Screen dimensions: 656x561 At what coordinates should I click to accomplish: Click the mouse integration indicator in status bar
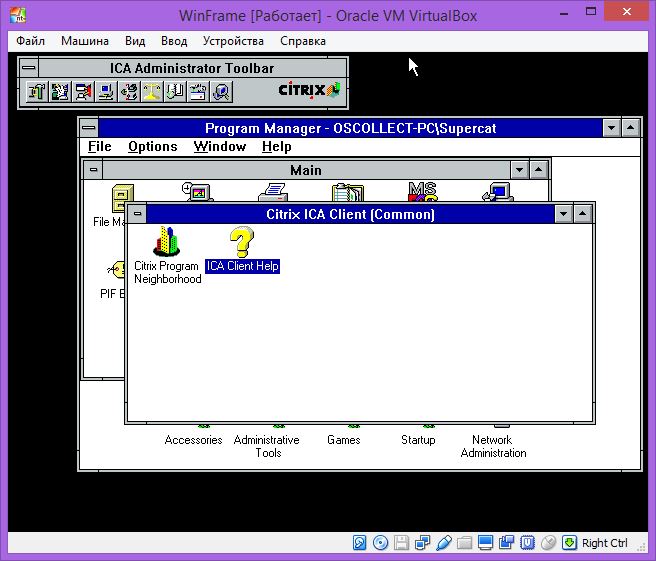click(x=548, y=543)
